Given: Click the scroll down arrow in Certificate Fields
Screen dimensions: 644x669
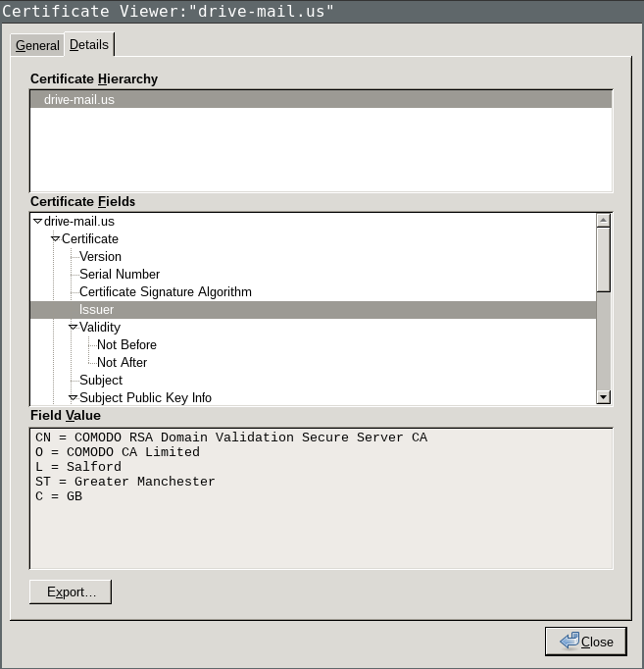Looking at the screenshot, I should point(604,397).
